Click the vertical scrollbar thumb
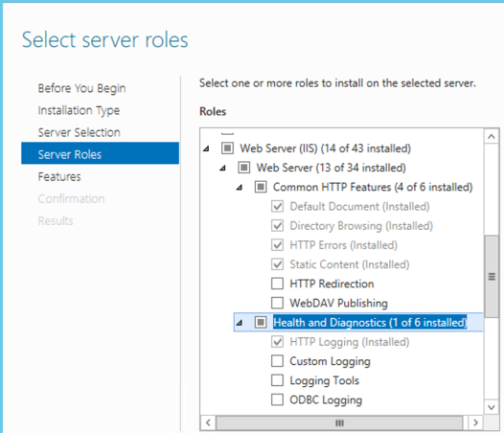Screen dimensions: 504x433 (492, 277)
